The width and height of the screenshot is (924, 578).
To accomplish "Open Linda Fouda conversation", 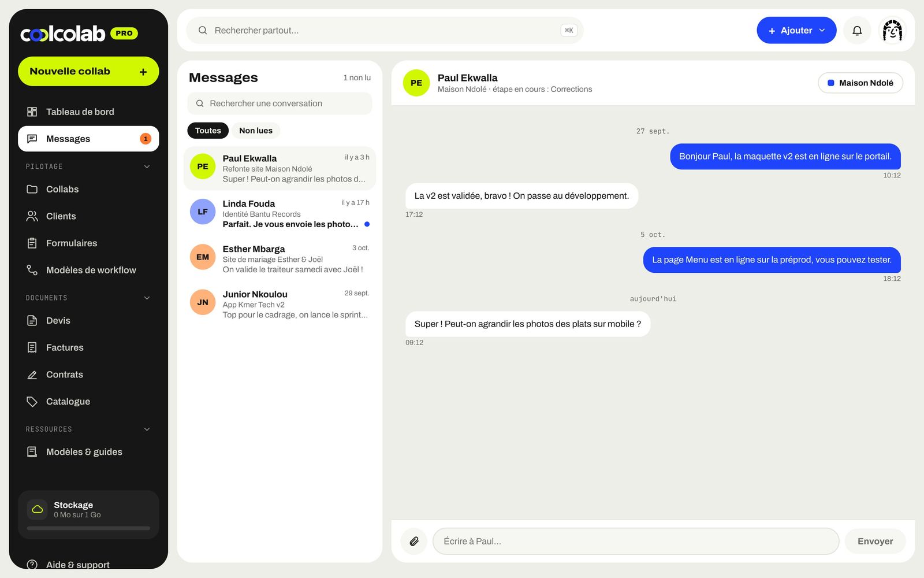I will [280, 213].
